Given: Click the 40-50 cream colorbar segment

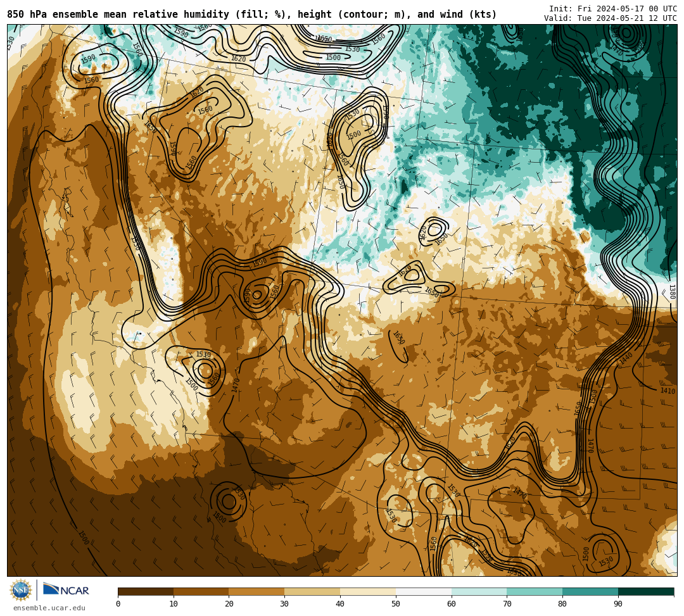Looking at the screenshot, I should pos(368,591).
